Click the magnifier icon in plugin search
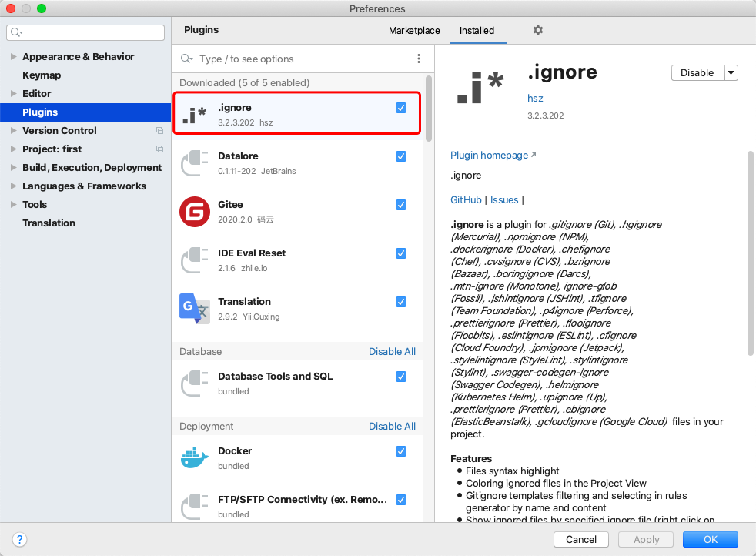756x556 pixels. (186, 59)
